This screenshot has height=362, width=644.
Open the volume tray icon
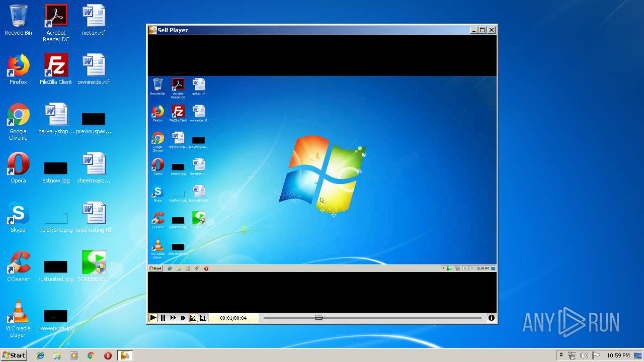584,355
